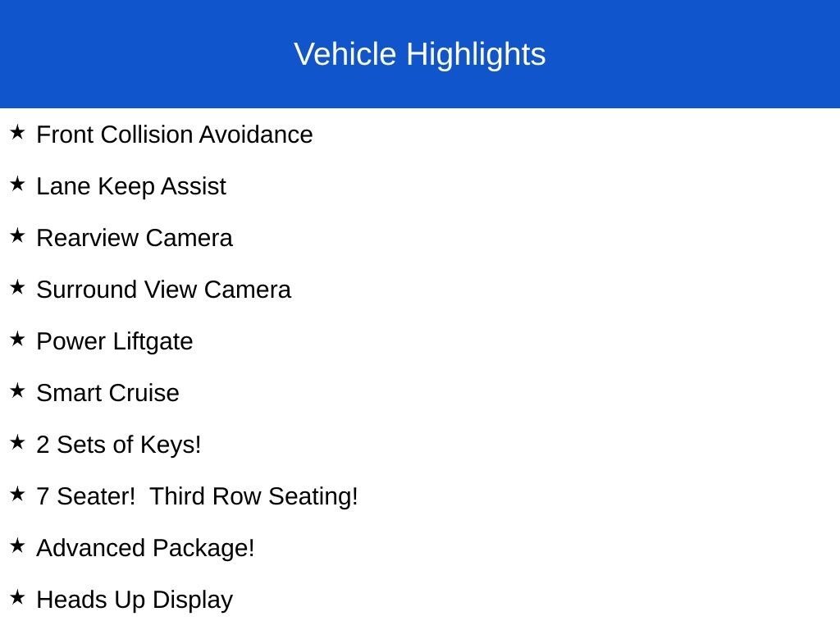The height and width of the screenshot is (630, 840).
Task: Select the Surround View Camera text
Action: pyautogui.click(x=163, y=290)
